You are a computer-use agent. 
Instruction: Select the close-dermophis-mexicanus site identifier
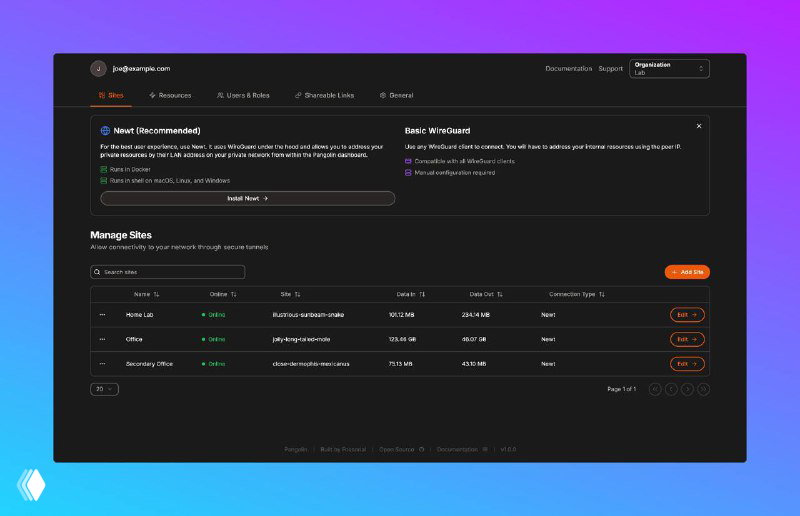tap(311, 364)
